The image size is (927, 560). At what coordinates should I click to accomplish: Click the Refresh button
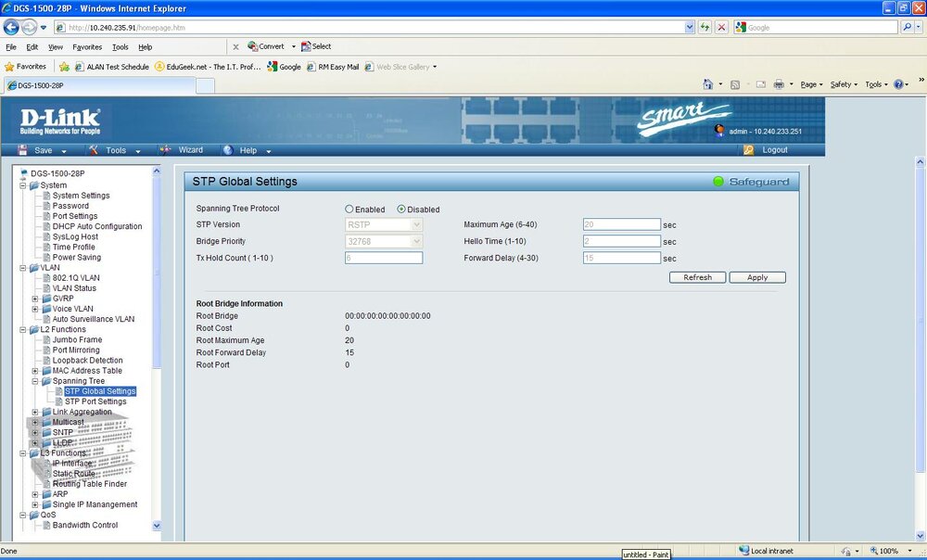pos(698,277)
